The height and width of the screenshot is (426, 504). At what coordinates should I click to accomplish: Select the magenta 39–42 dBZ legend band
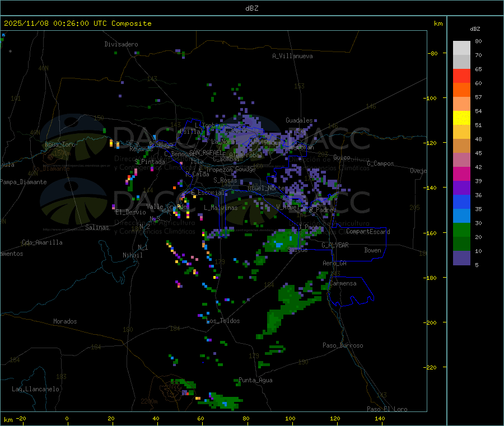pyautogui.click(x=461, y=174)
